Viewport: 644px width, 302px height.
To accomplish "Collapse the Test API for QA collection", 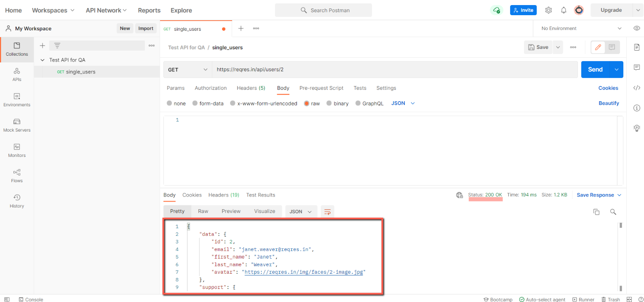I will (42, 59).
